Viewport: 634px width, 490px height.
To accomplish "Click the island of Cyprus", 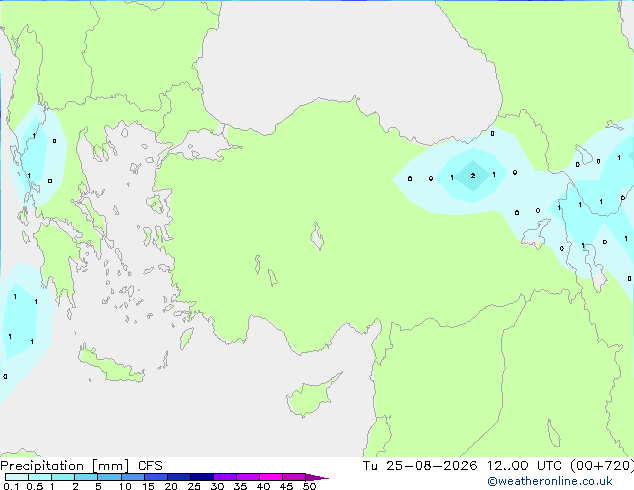I will tap(311, 396).
